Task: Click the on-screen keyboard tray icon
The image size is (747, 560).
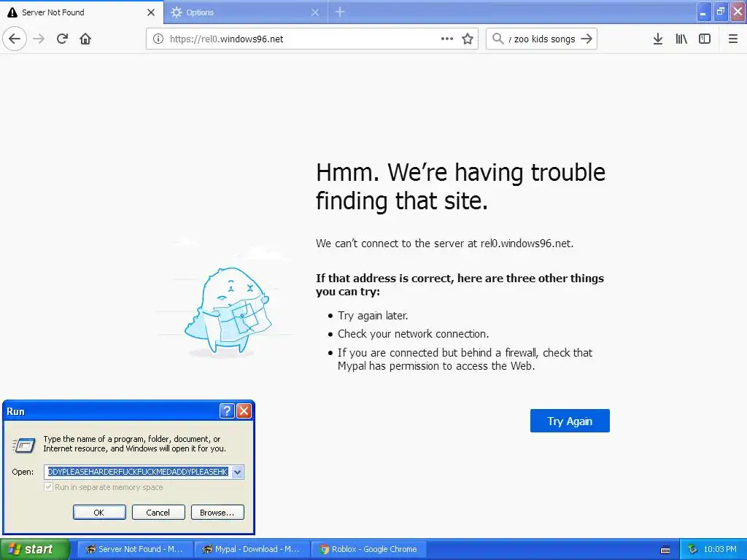Action: coord(665,550)
